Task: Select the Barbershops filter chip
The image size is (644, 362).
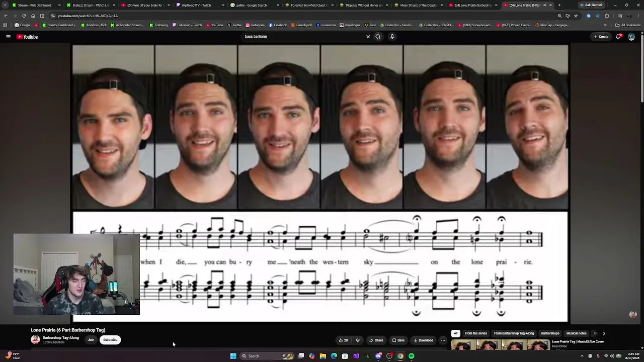Action: [x=550, y=333]
